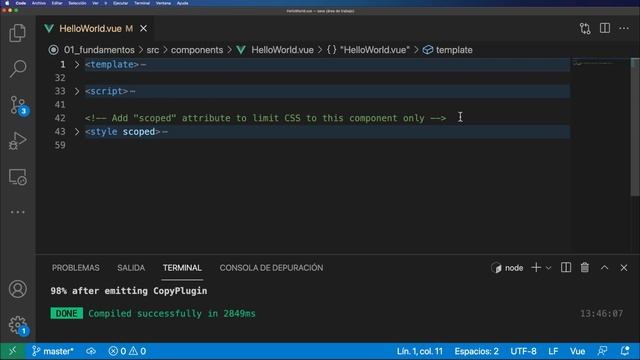Expand folded script block on line 33
This screenshot has width=640, height=360.
coord(77,91)
